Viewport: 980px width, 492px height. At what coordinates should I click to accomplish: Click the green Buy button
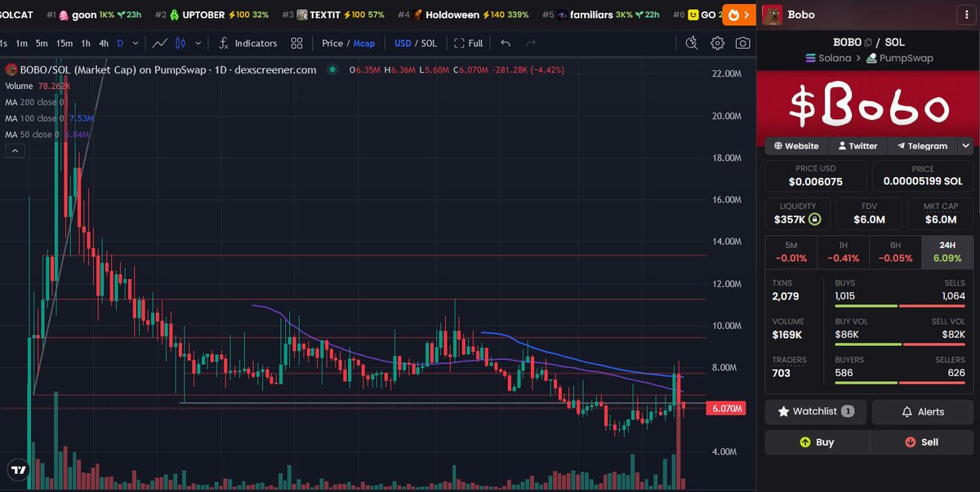pyautogui.click(x=817, y=442)
